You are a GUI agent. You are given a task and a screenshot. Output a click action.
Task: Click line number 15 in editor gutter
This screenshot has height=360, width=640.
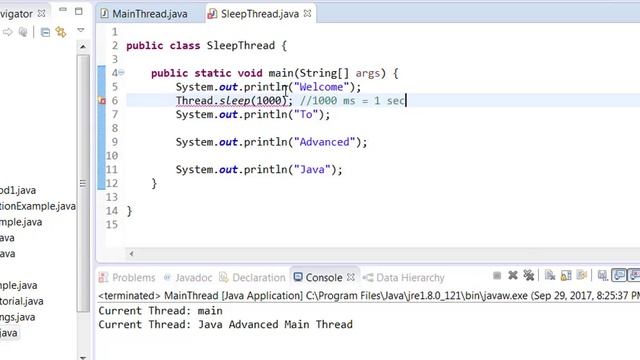coord(112,224)
